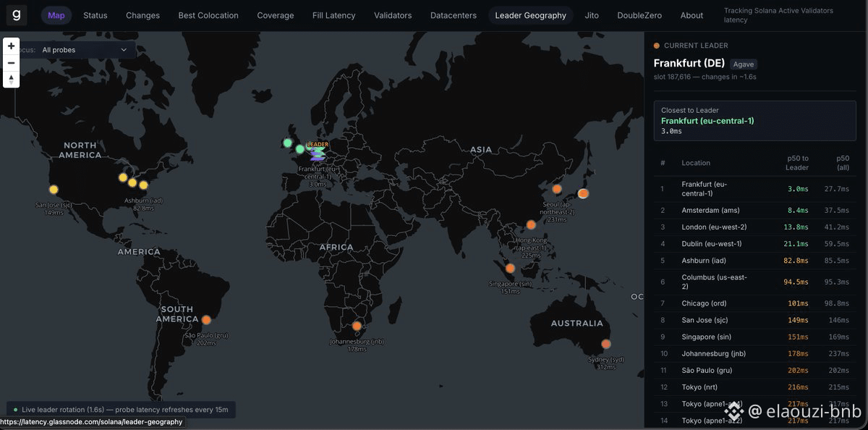Image resolution: width=868 pixels, height=430 pixels.
Task: Open the Status tab
Action: coord(95,15)
